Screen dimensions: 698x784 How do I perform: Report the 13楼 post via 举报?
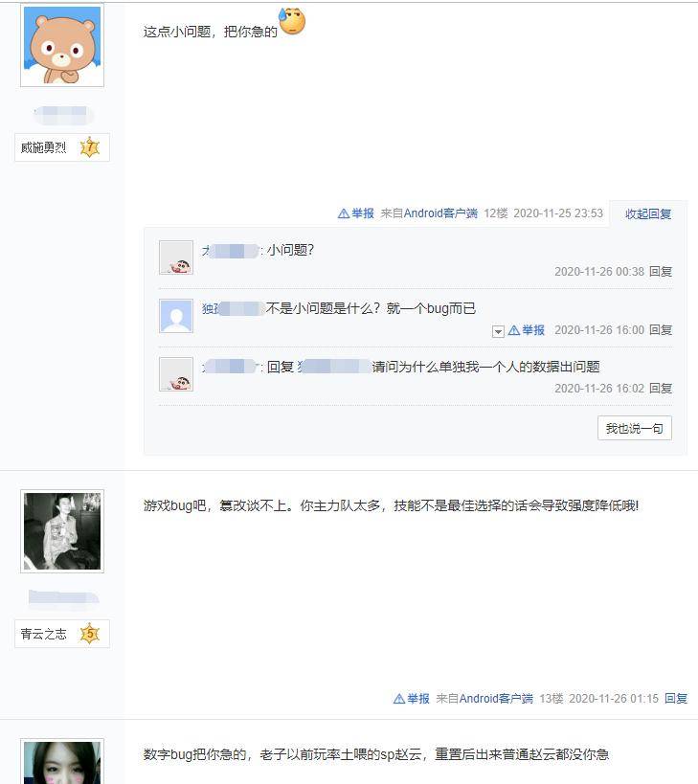412,699
